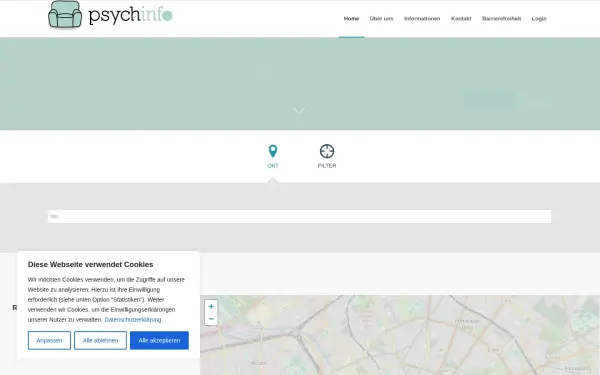Click the Login link
The height and width of the screenshot is (375, 600).
point(539,18)
